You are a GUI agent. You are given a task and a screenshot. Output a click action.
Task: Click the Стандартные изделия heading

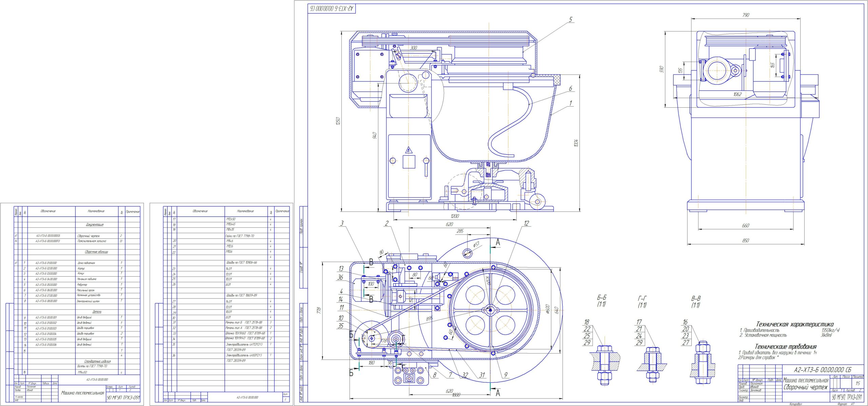(x=97, y=361)
